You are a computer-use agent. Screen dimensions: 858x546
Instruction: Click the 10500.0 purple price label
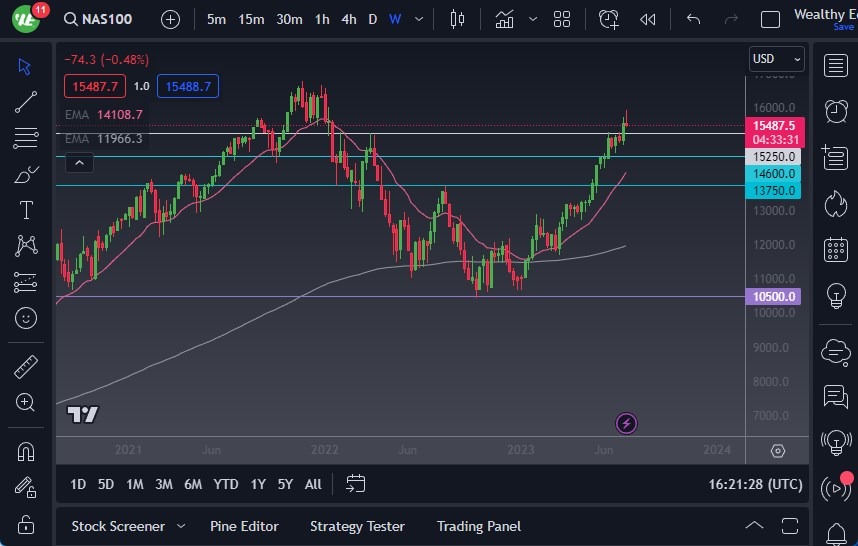point(774,296)
